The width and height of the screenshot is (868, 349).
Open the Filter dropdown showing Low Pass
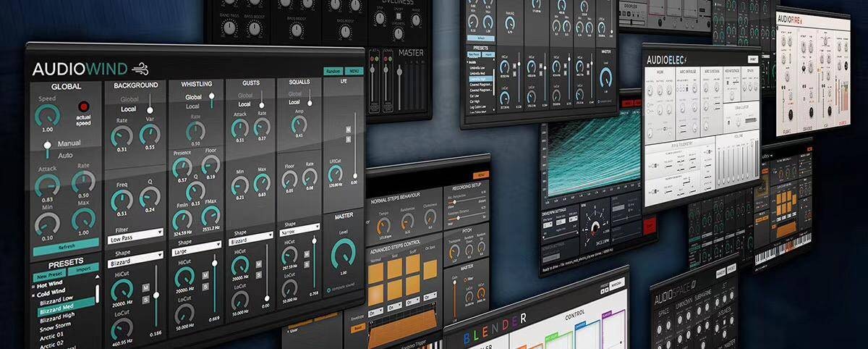tap(135, 236)
